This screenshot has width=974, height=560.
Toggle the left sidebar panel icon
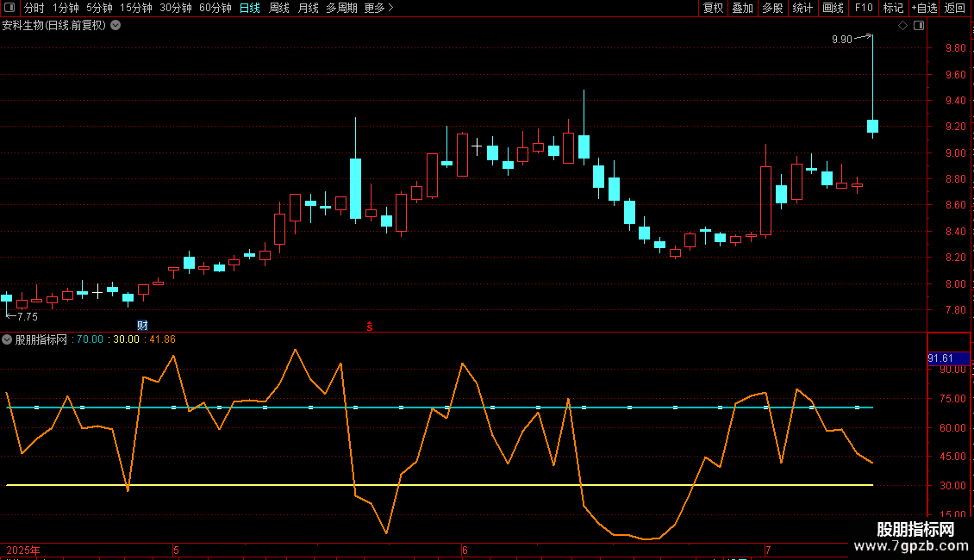pos(9,8)
